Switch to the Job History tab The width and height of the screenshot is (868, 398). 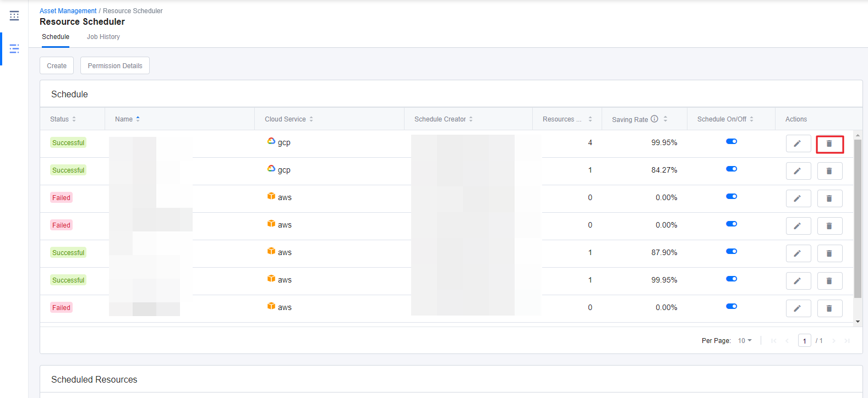(x=103, y=37)
